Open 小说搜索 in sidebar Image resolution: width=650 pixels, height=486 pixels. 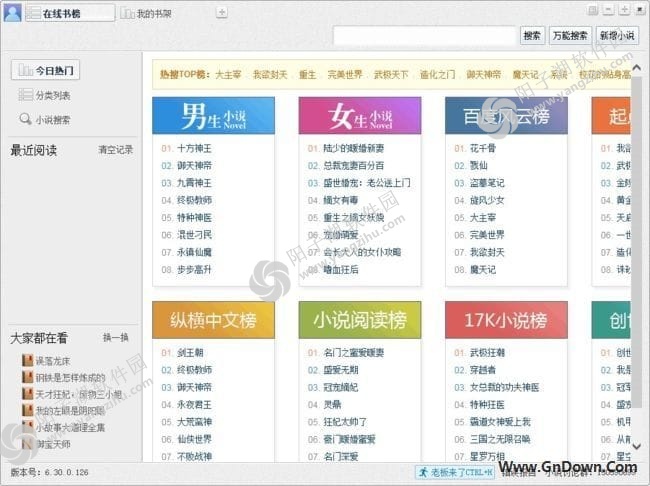click(45, 120)
